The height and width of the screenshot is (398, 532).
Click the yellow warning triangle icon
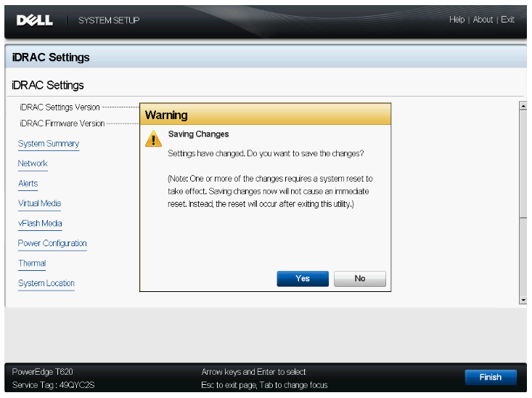pyautogui.click(x=153, y=139)
